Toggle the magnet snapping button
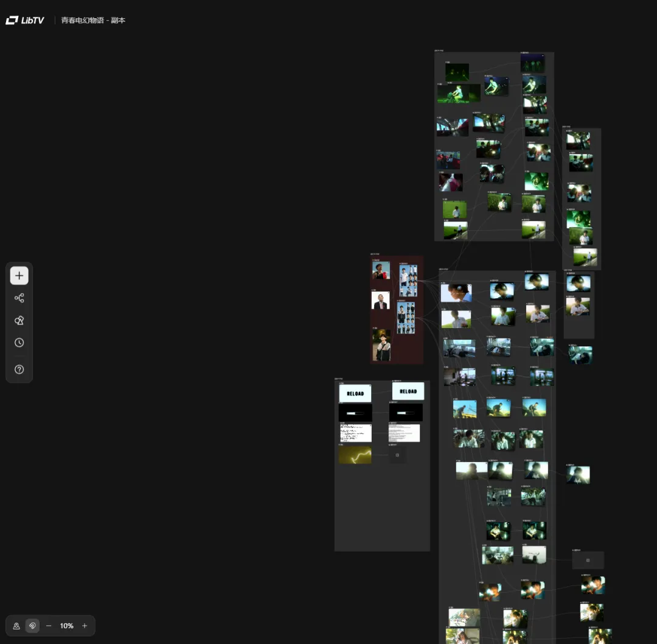 [32, 626]
